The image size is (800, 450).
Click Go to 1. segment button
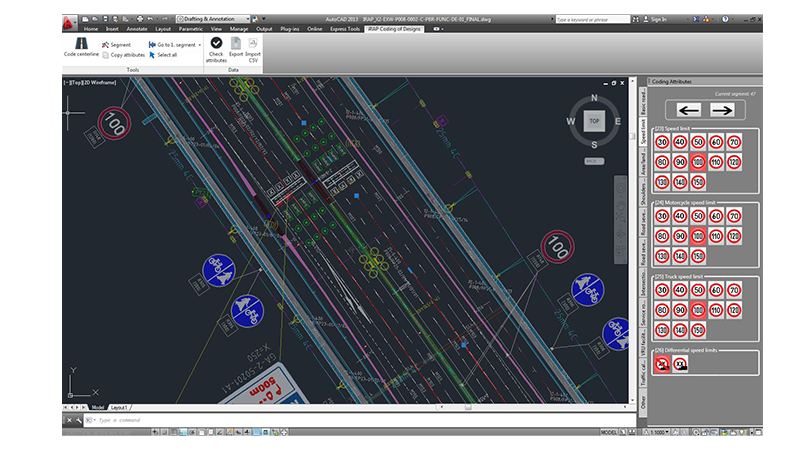point(172,45)
